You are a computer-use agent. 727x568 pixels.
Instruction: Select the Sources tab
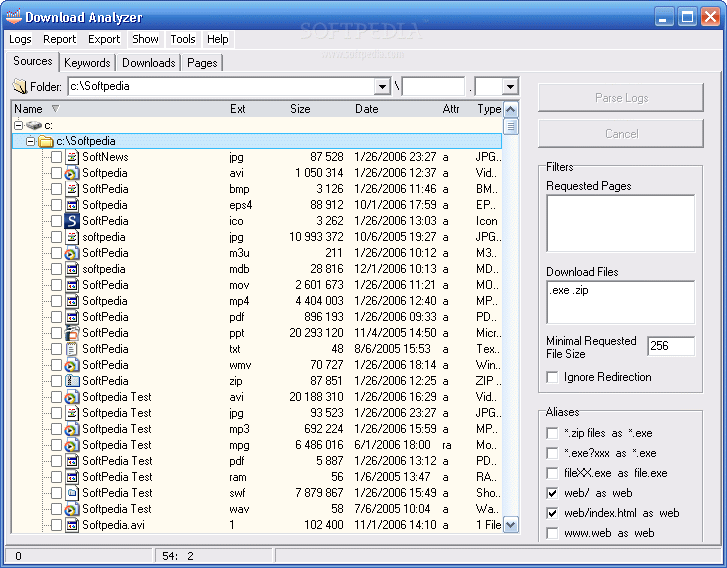pyautogui.click(x=32, y=61)
